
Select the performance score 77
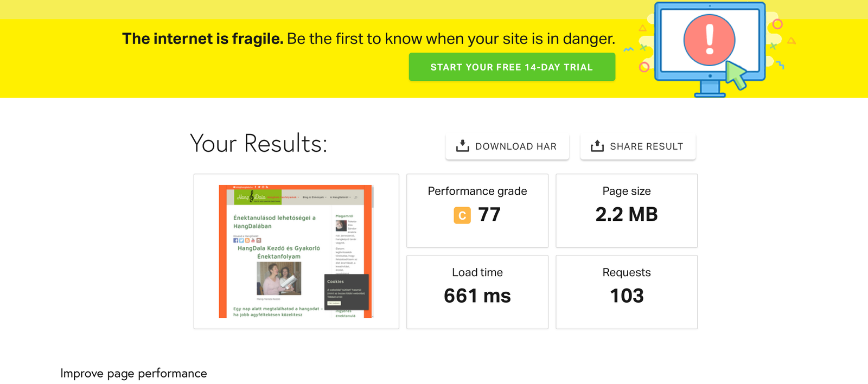(489, 215)
